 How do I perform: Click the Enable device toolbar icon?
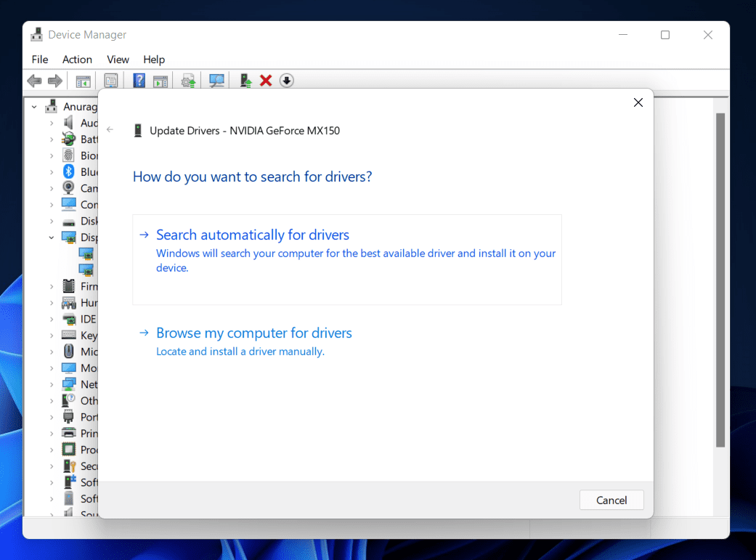[245, 81]
